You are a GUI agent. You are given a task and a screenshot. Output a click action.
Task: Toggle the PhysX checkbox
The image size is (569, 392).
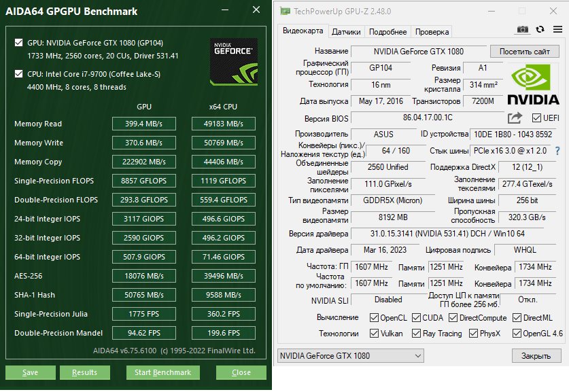pyautogui.click(x=473, y=334)
